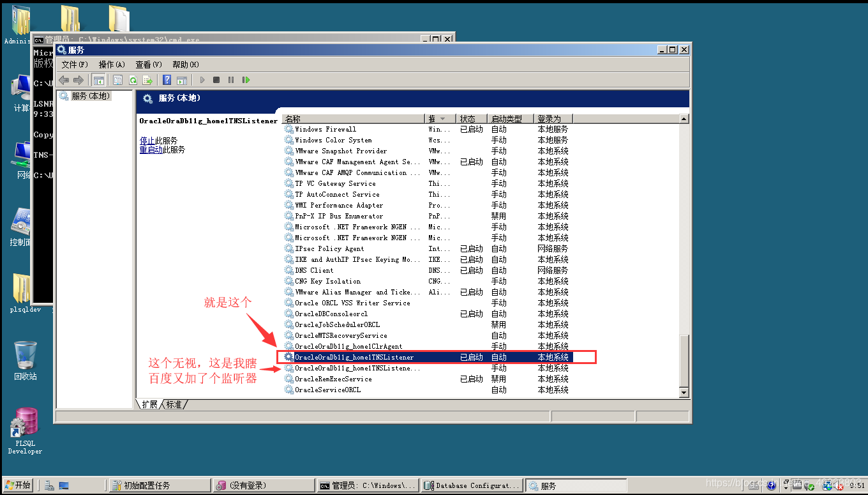Click the Start Service play icon
This screenshot has width=868, height=495.
(x=202, y=80)
